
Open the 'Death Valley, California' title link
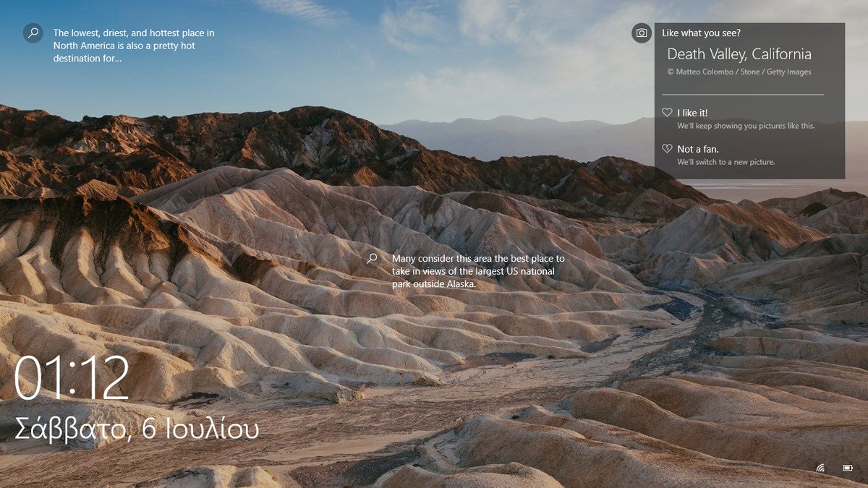739,53
